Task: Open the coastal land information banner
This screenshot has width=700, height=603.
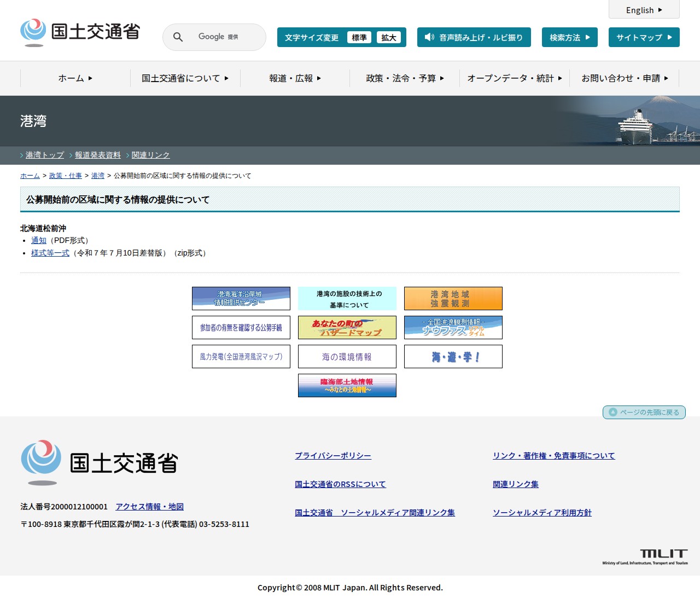Action: pyautogui.click(x=347, y=385)
